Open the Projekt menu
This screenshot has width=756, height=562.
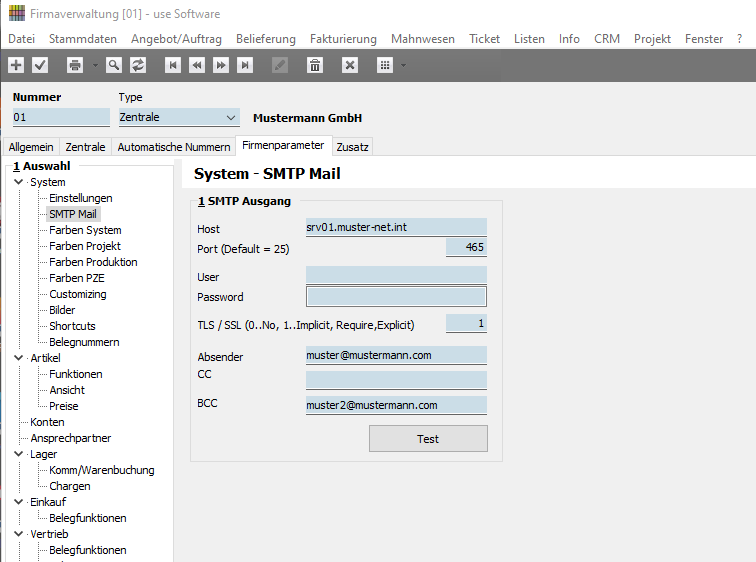652,39
